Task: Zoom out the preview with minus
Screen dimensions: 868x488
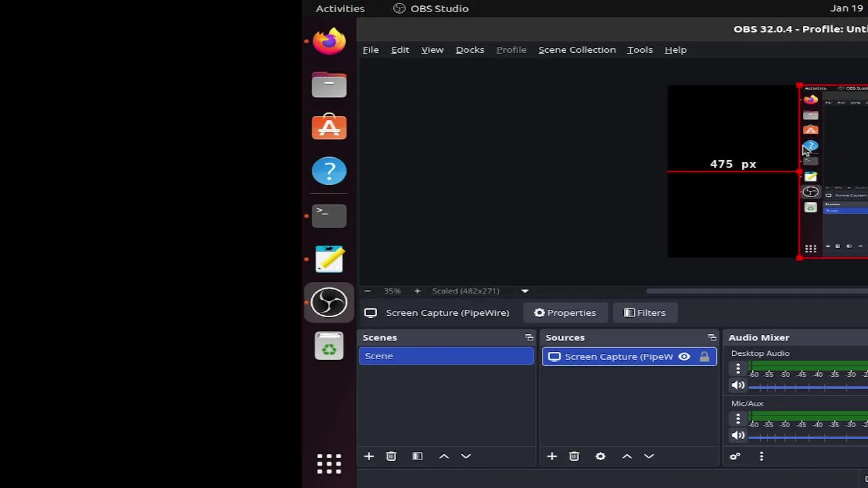Action: pos(367,291)
